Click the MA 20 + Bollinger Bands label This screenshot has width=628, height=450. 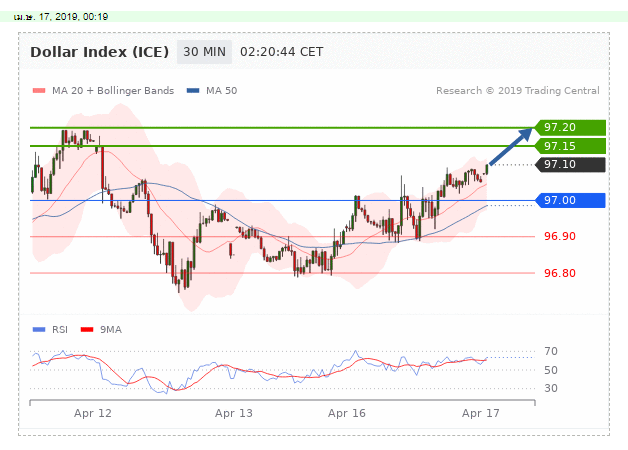(x=113, y=91)
